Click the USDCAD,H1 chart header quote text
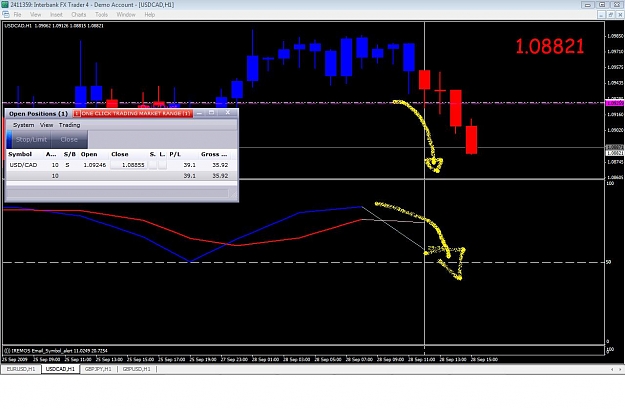This screenshot has width=625, height=409. click(x=54, y=26)
